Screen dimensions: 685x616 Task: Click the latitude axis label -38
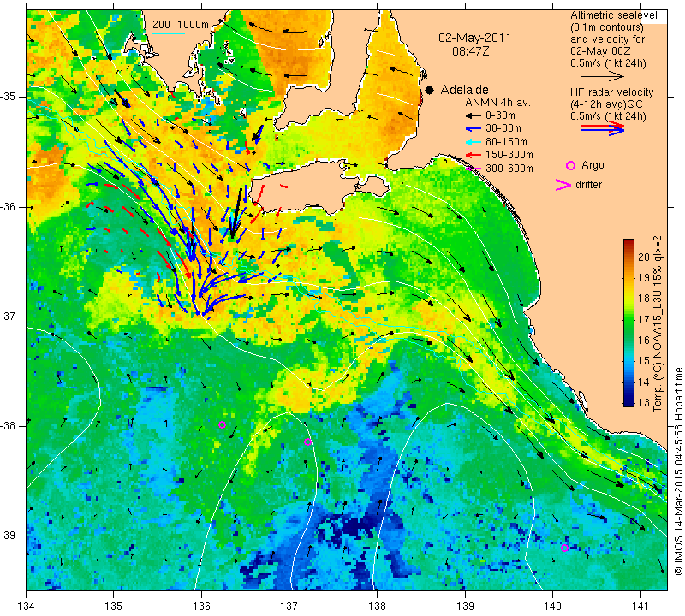9,426
